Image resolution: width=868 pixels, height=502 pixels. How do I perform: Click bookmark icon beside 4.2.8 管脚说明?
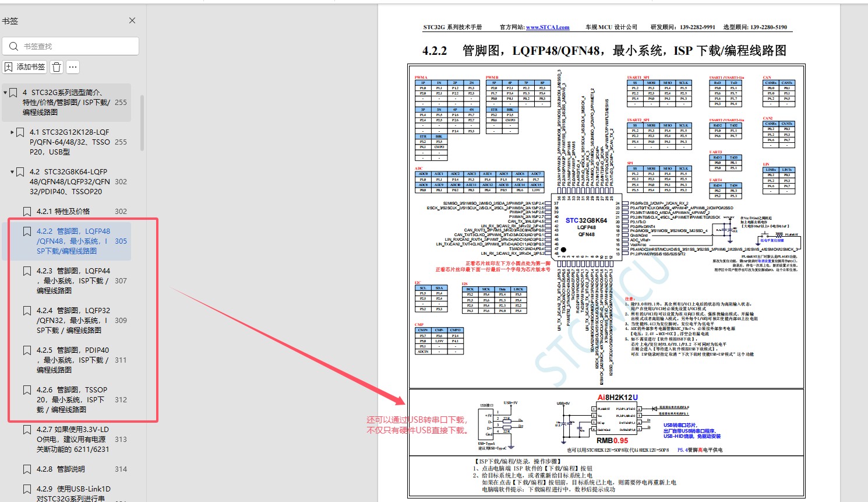(x=27, y=469)
